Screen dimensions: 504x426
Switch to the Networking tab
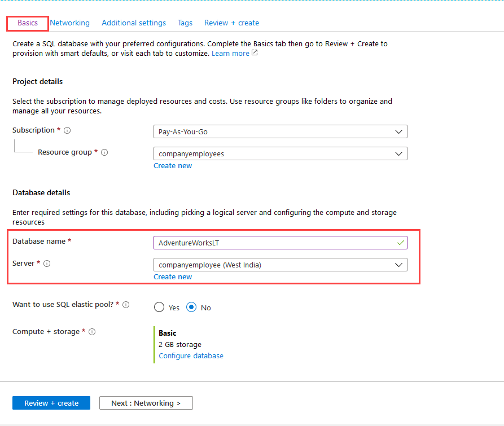[69, 23]
